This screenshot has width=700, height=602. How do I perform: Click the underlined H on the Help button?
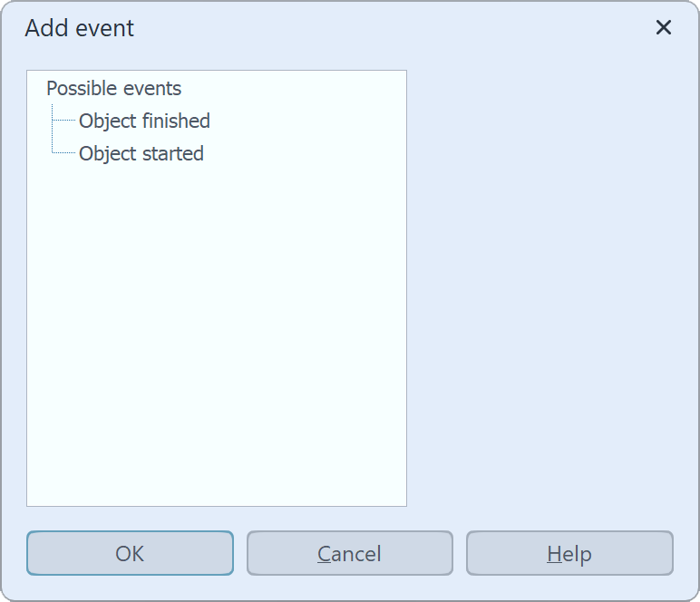[x=554, y=554]
